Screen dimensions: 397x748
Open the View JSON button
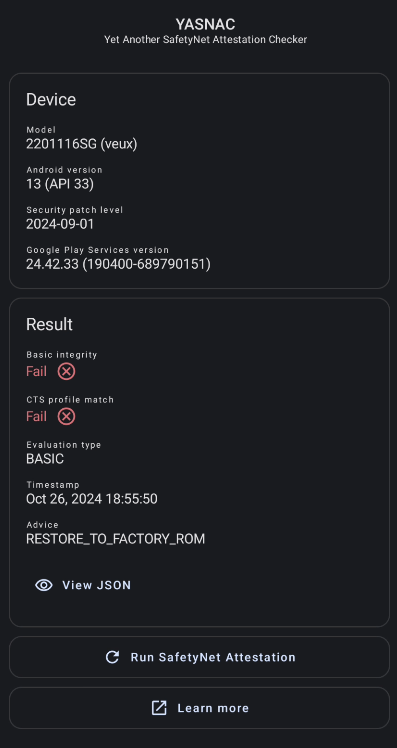click(x=83, y=585)
